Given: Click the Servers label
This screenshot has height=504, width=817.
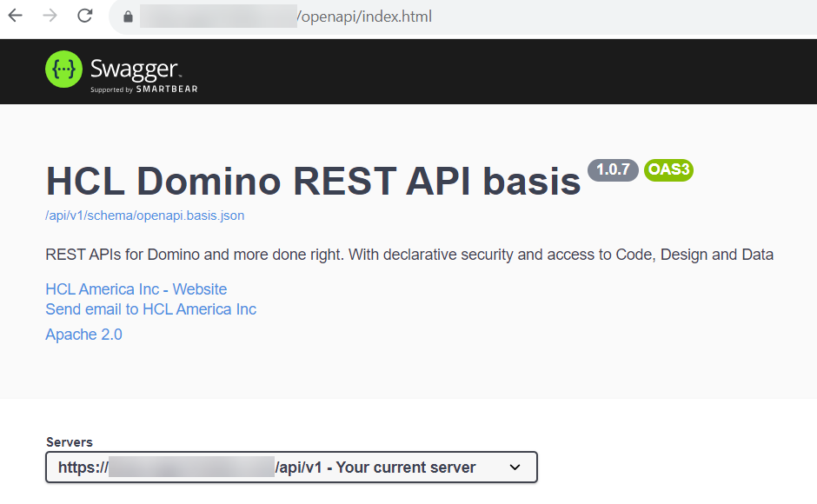Looking at the screenshot, I should (x=70, y=442).
